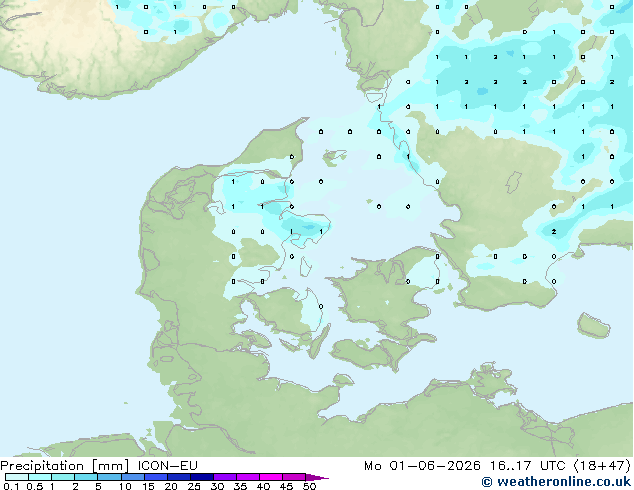Click the "(18+47)" forecast run text
This screenshot has height=490, width=634.
point(602,466)
